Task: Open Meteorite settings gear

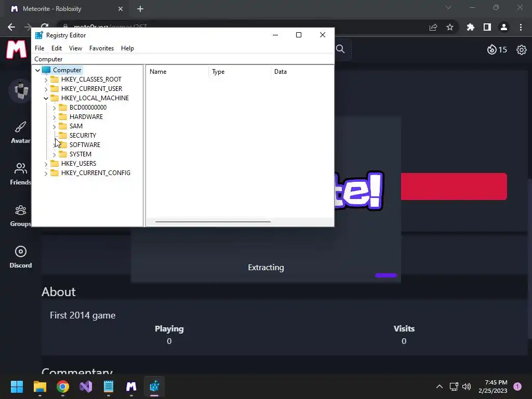Action: click(x=521, y=50)
